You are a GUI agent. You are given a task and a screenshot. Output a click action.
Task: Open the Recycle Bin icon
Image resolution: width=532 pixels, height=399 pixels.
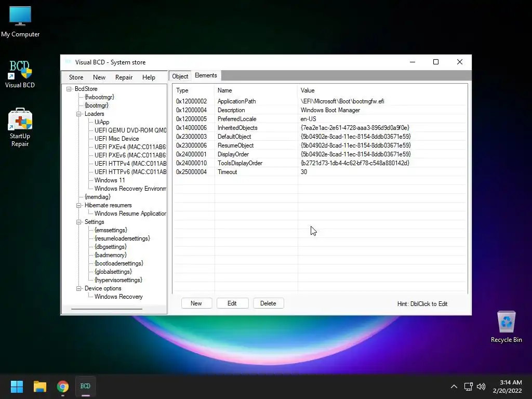tap(506, 327)
